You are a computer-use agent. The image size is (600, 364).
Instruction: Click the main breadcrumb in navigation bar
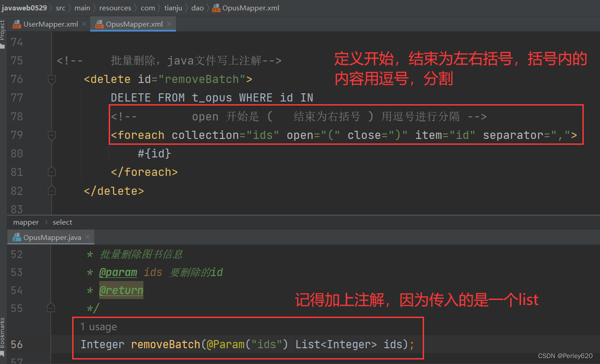pos(82,8)
